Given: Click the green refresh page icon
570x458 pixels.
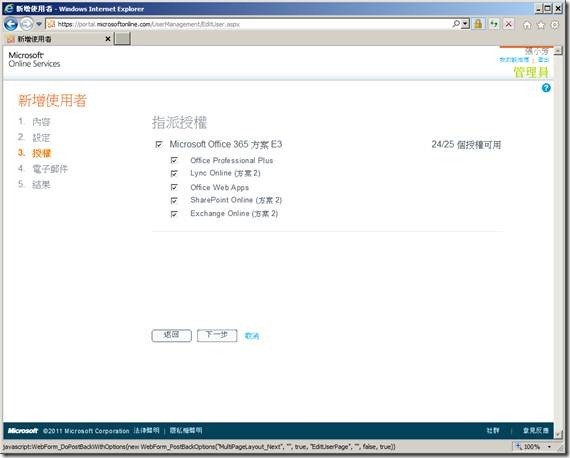Looking at the screenshot, I should coord(494,24).
